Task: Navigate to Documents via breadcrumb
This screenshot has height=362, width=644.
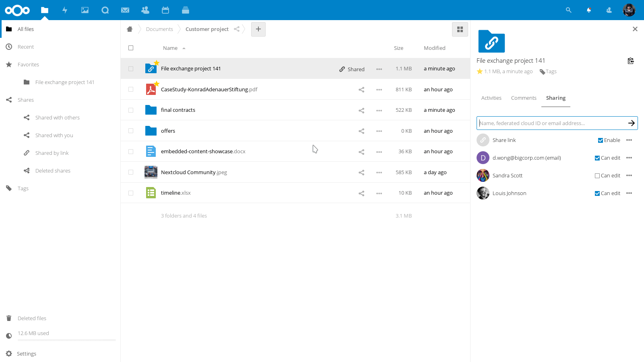Action: pos(159,29)
